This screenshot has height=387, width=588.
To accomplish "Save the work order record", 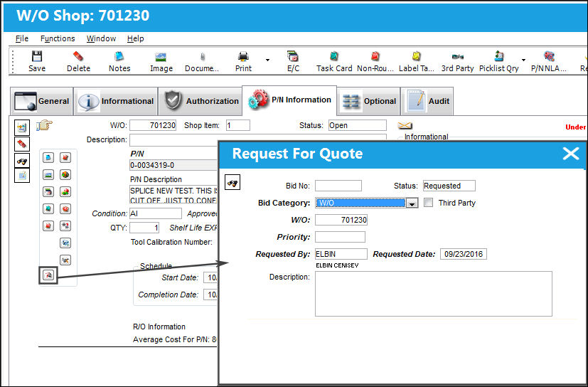I will 37,62.
